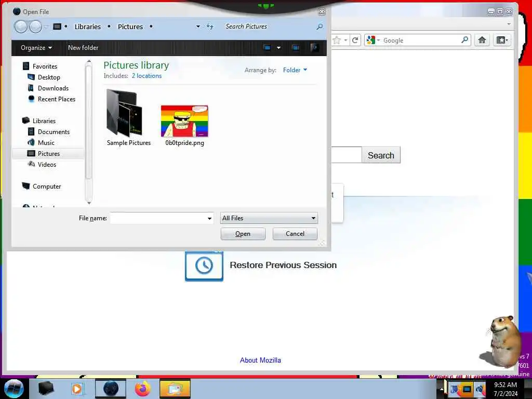This screenshot has height=399, width=532.
Task: Select the Sample Pictures folder
Action: click(129, 118)
